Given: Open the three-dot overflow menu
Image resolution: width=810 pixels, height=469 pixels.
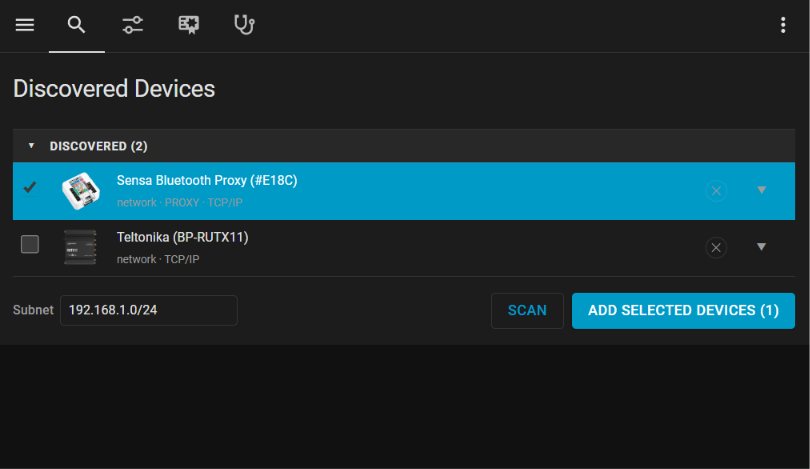Looking at the screenshot, I should pyautogui.click(x=783, y=25).
